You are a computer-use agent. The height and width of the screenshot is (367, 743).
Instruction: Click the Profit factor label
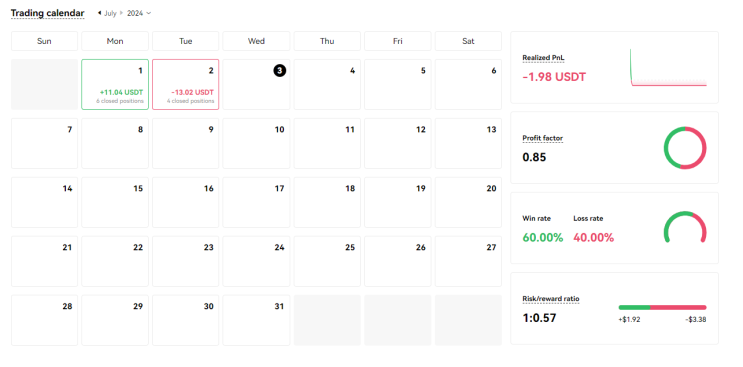(x=543, y=138)
